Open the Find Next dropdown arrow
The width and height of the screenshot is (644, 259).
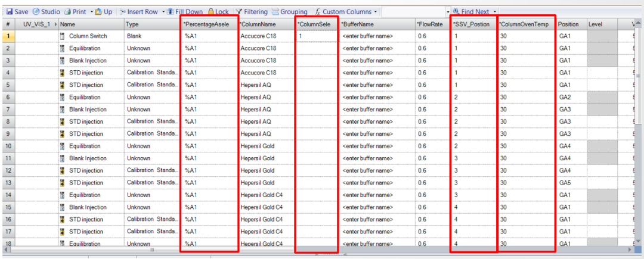495,11
